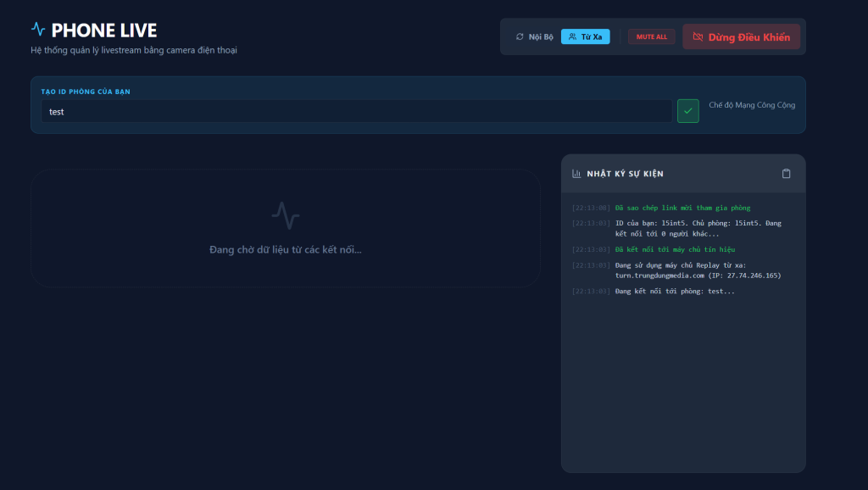Click the waveform icon in the waiting panel

[286, 215]
